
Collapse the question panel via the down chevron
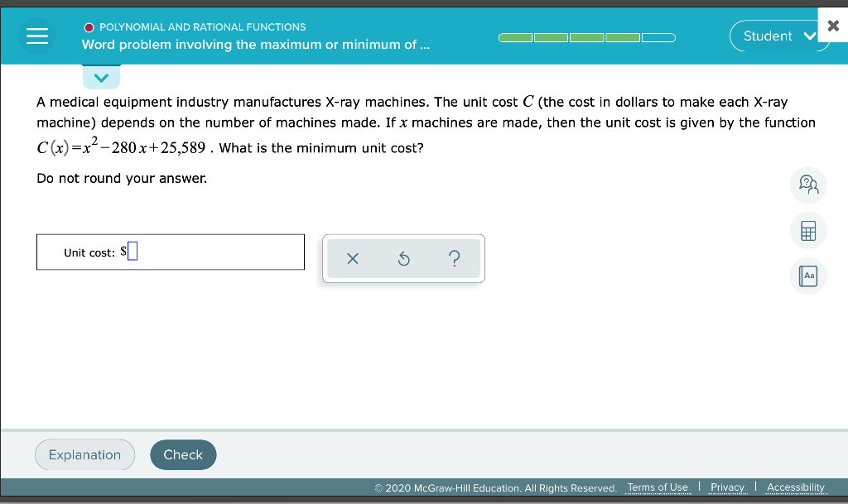101,77
